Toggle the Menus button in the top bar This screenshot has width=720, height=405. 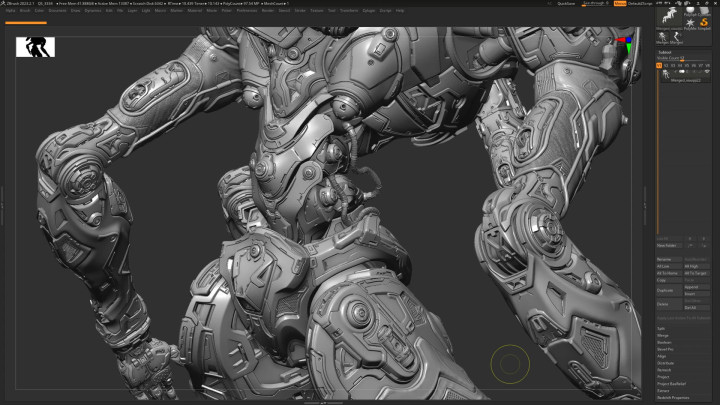(x=620, y=4)
